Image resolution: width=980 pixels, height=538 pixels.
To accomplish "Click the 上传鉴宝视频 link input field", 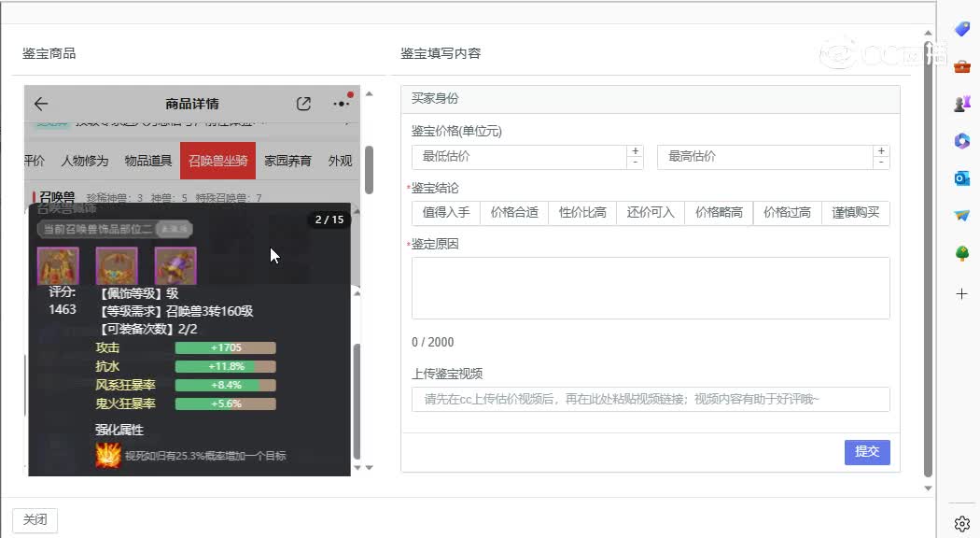I will pyautogui.click(x=651, y=400).
